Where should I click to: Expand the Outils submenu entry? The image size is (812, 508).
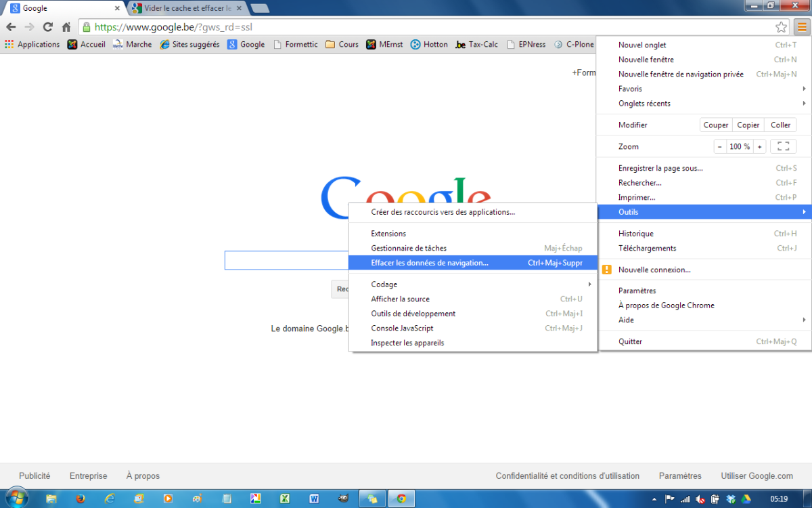tap(704, 212)
